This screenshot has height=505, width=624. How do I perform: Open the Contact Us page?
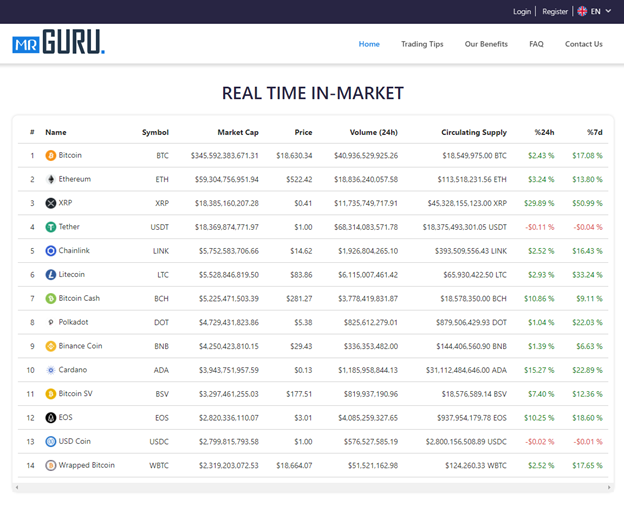(583, 44)
